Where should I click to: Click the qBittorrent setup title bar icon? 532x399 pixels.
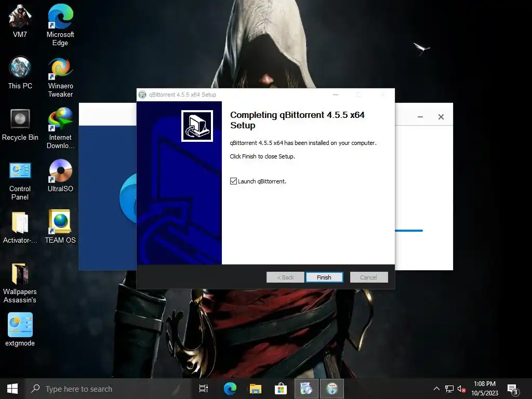[x=142, y=95]
